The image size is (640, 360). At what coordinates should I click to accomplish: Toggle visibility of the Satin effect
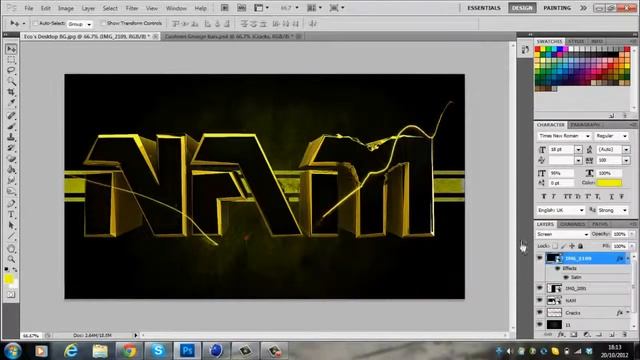[566, 277]
